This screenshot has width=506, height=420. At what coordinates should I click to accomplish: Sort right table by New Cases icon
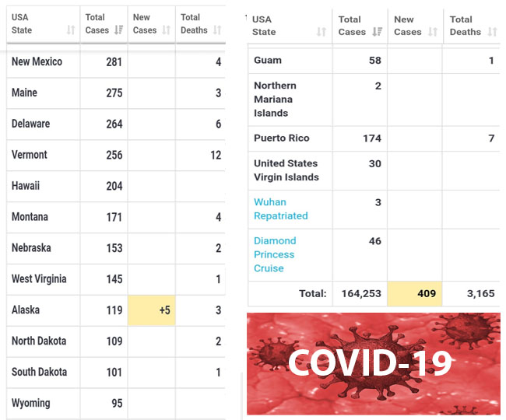[x=433, y=32]
